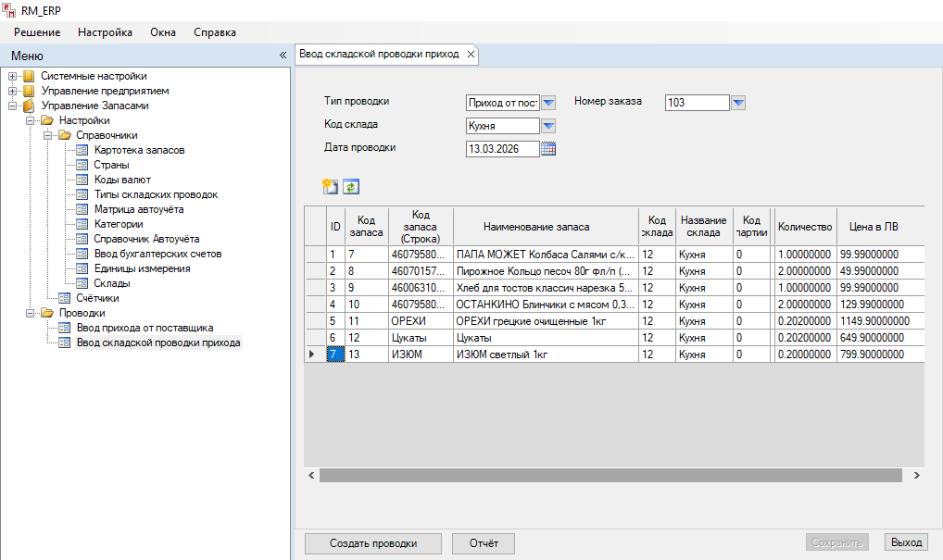The height and width of the screenshot is (560, 943).
Task: Click the green refresh icon above the grid
Action: 350,187
